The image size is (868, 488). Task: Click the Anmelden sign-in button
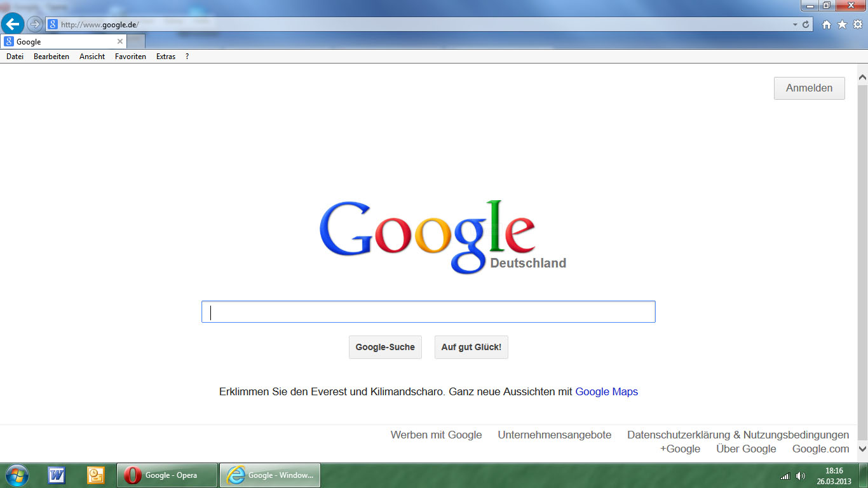coord(809,88)
